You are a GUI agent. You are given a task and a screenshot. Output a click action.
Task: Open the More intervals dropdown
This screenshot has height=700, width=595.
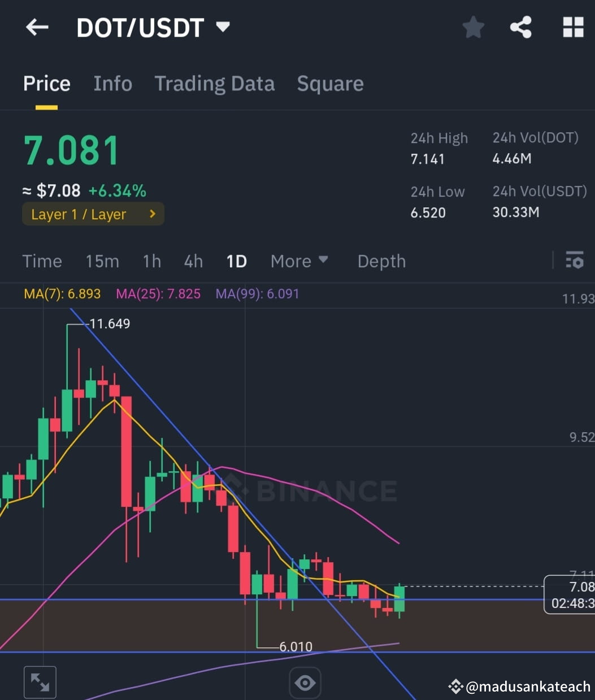pos(299,261)
